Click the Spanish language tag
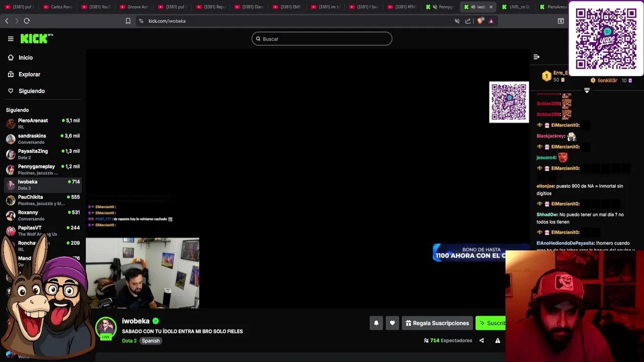The width and height of the screenshot is (644, 362). 150,341
